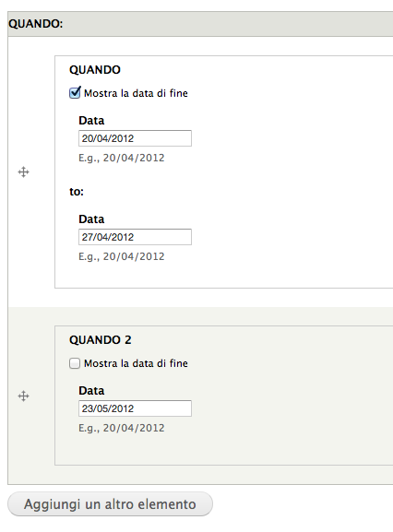Click the drag handle beside the QUANDO 2 block
Screen dimensions: 393x532
(23, 396)
